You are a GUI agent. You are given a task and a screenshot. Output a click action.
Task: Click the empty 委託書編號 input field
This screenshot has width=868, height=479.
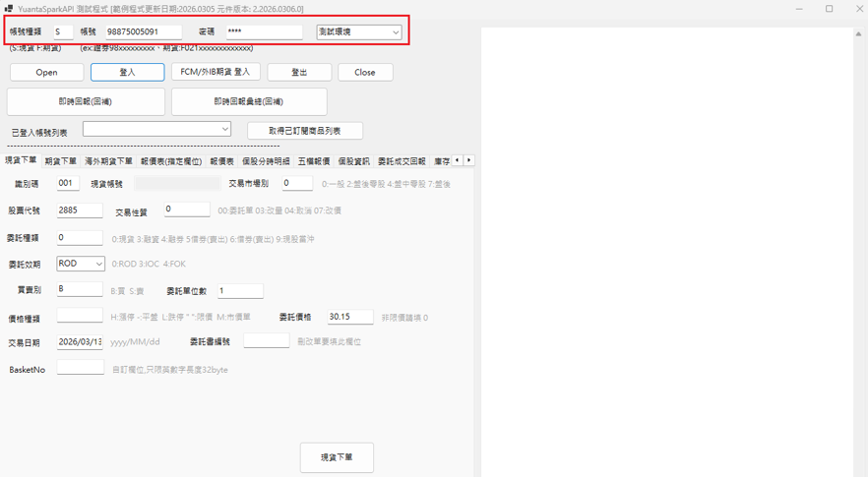point(267,340)
